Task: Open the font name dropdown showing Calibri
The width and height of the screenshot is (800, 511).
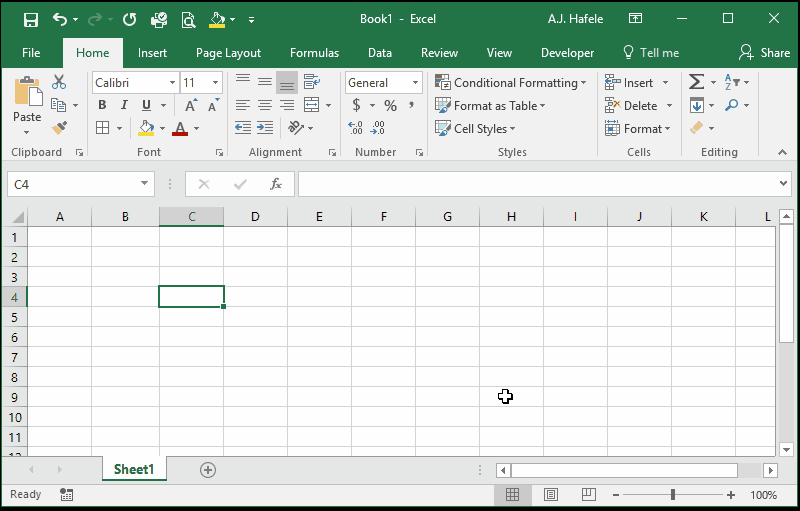Action: click(172, 83)
